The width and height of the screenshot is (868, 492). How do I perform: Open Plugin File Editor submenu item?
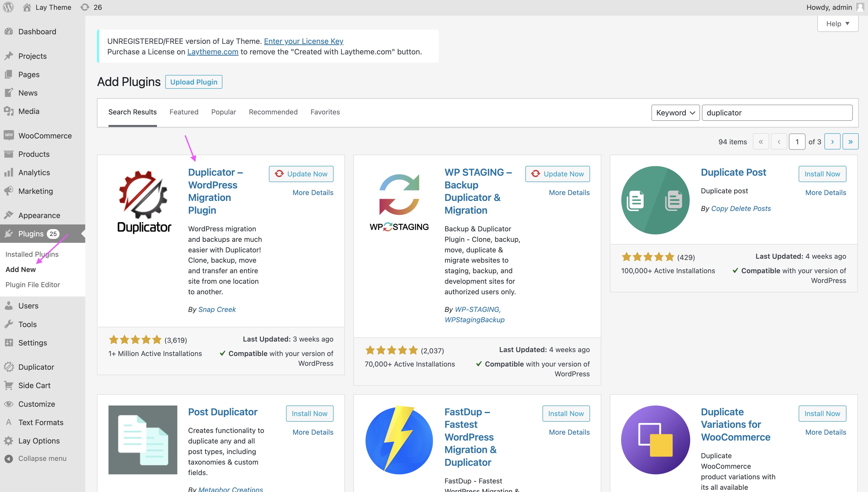coord(33,284)
